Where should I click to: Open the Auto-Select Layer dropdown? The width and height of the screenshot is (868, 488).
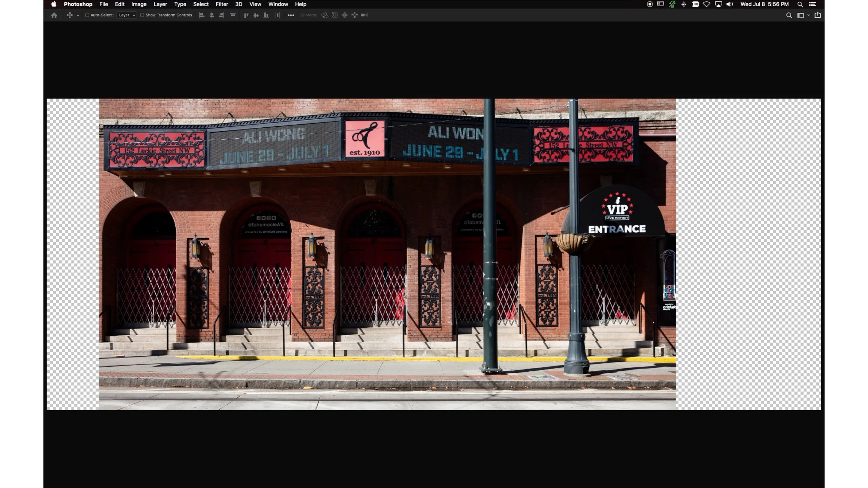[127, 15]
